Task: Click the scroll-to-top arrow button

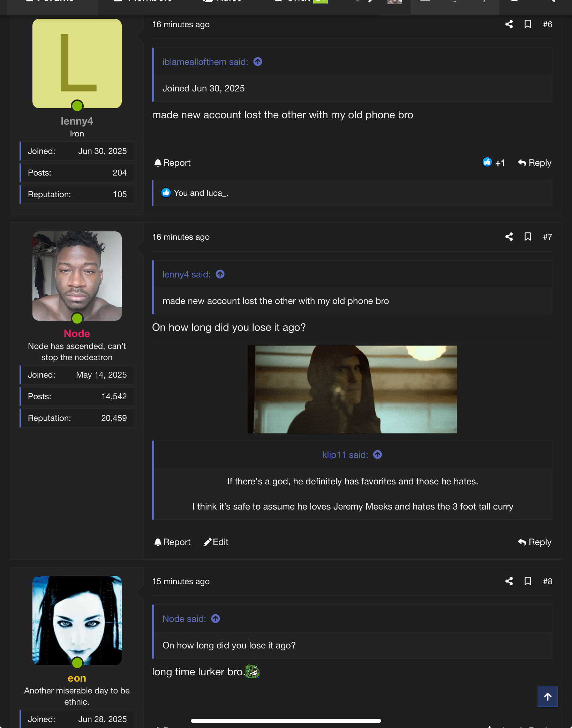Action: coord(548,697)
